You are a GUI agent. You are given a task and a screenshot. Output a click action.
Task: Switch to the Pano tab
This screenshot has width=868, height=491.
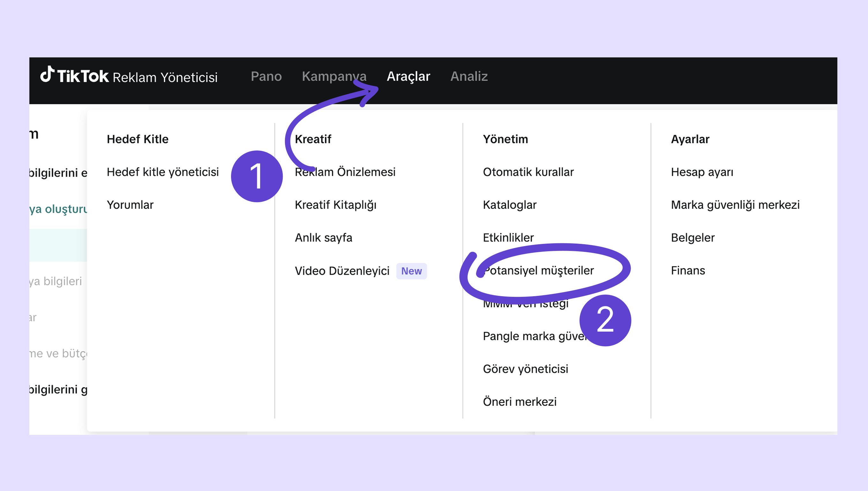click(266, 76)
